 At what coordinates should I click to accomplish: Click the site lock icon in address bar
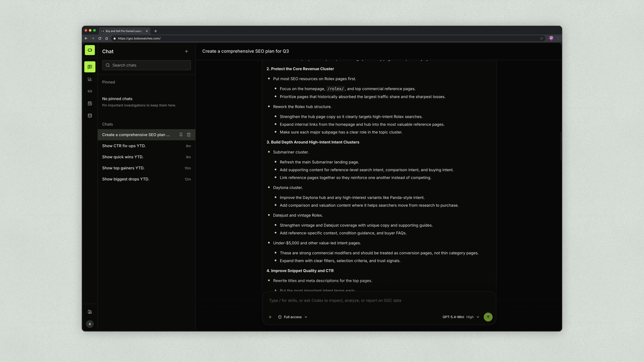(x=115, y=39)
